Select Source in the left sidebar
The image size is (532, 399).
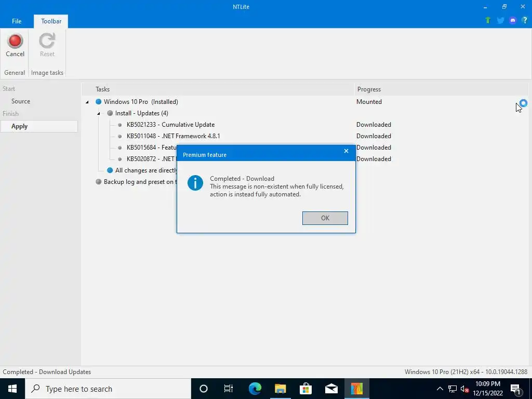21,101
